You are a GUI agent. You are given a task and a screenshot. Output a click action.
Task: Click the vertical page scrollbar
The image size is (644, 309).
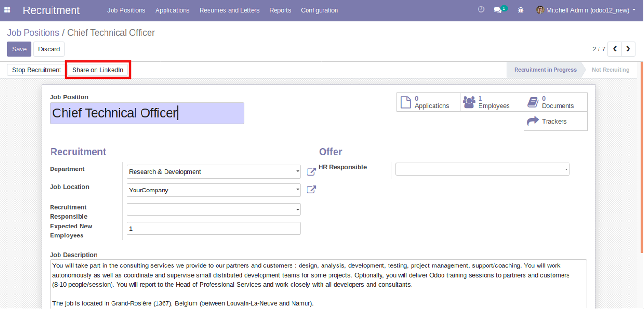click(x=642, y=158)
